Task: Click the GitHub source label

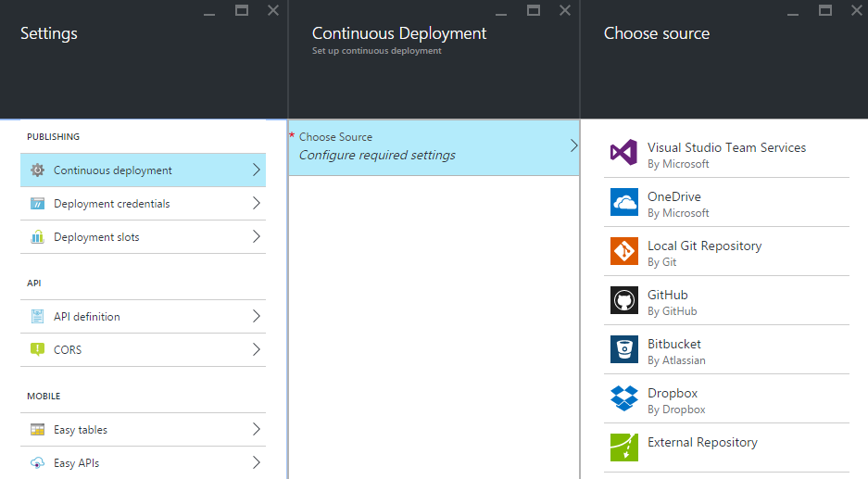Action: tap(667, 295)
